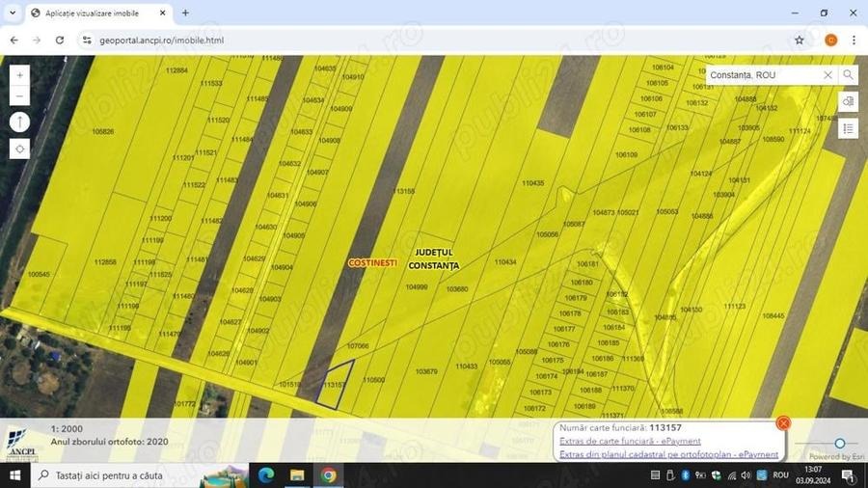Click parcel 103680 on the map
The image size is (868, 488).
(457, 289)
